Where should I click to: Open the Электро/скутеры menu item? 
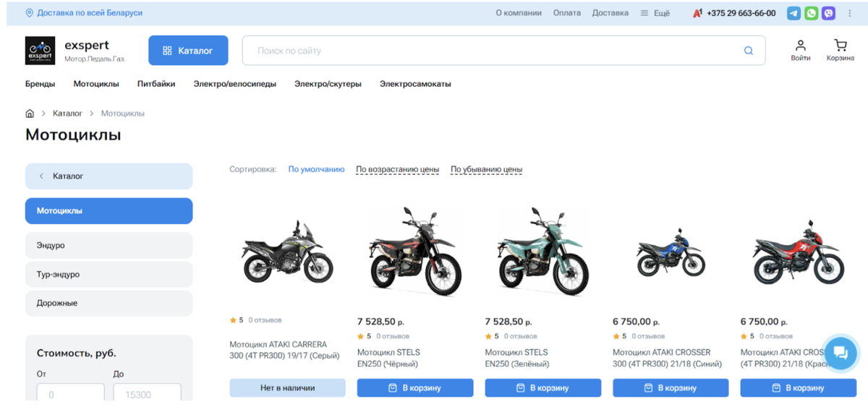click(x=328, y=84)
